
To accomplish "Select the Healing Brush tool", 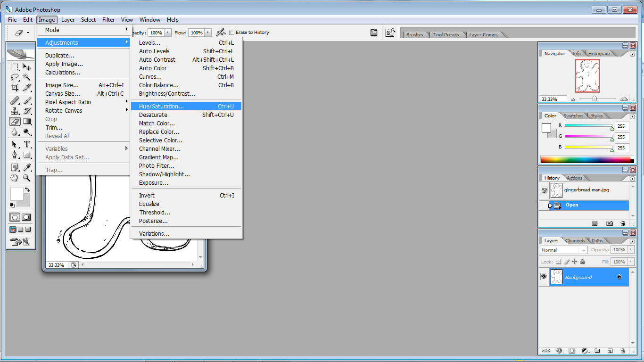I will pos(15,101).
